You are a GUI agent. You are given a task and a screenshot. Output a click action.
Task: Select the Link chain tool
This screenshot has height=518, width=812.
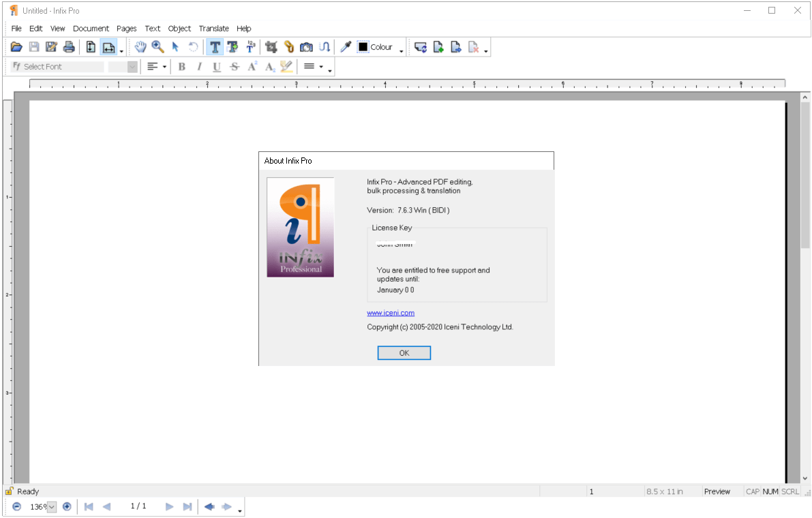pyautogui.click(x=289, y=47)
